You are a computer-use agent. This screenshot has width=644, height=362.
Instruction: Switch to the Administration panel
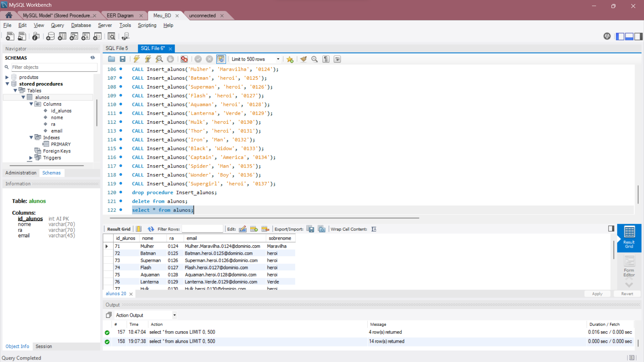coord(21,173)
